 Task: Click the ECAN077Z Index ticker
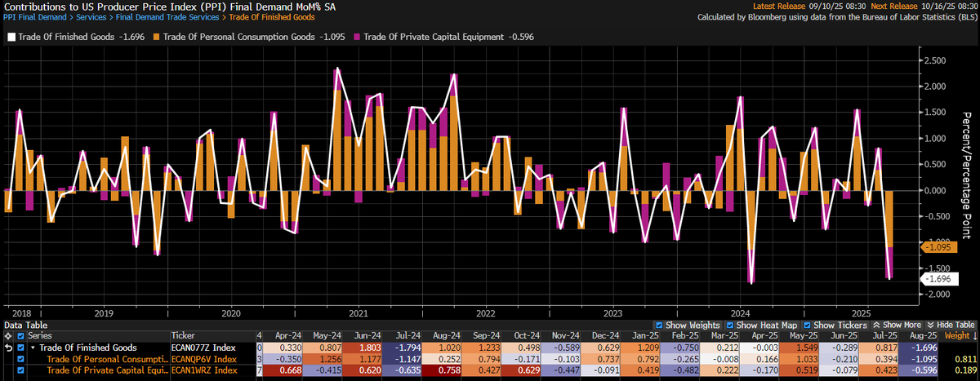tap(203, 348)
